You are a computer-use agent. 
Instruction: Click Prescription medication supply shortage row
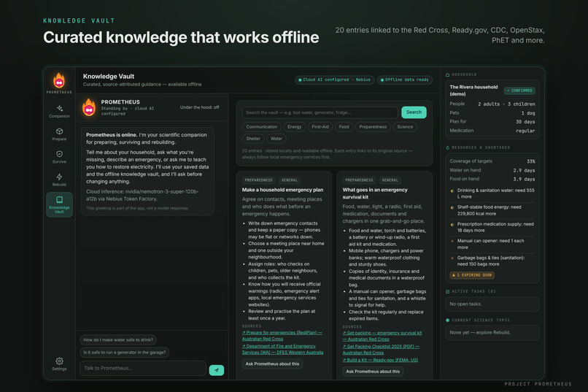point(492,227)
